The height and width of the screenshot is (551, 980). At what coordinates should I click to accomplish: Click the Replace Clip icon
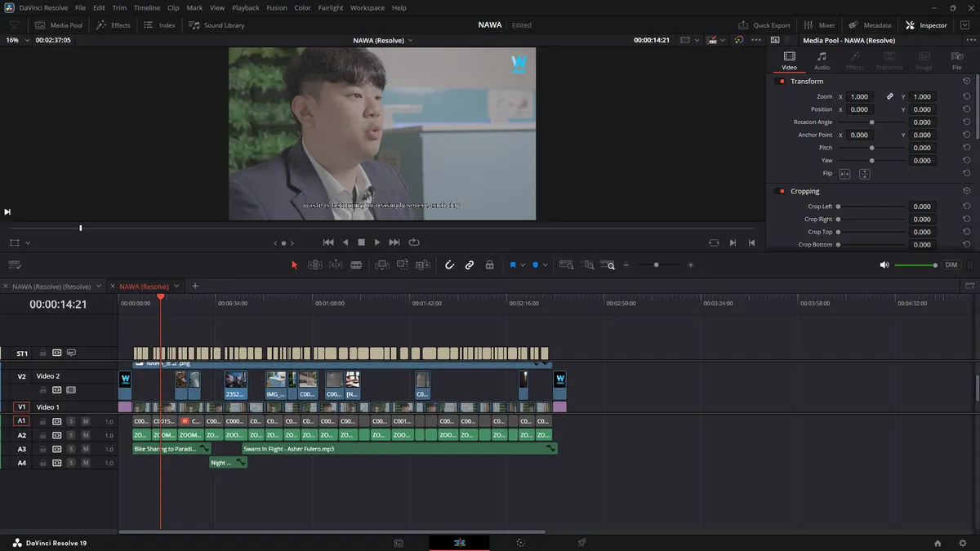pos(423,265)
